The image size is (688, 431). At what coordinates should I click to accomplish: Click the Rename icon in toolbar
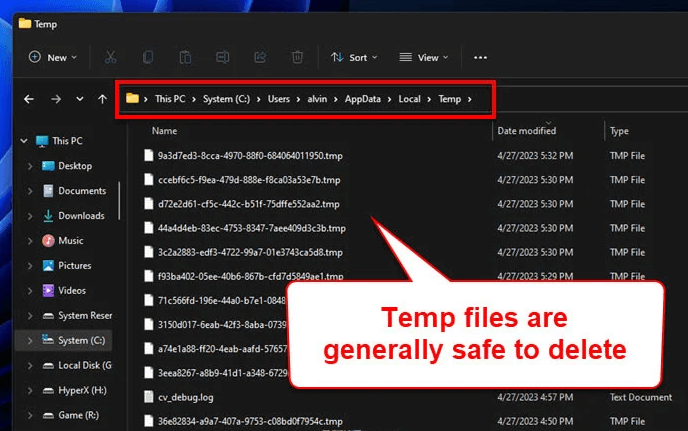pyautogui.click(x=223, y=58)
